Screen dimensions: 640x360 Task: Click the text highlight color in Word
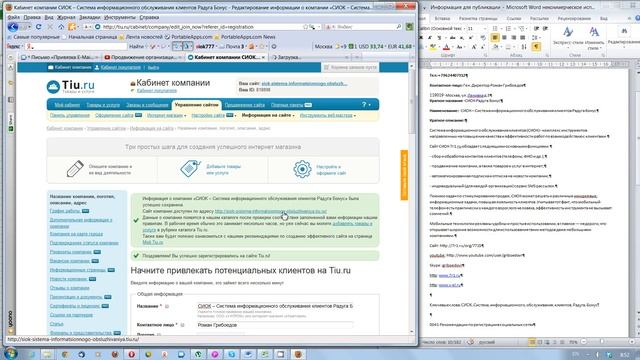coord(433,47)
